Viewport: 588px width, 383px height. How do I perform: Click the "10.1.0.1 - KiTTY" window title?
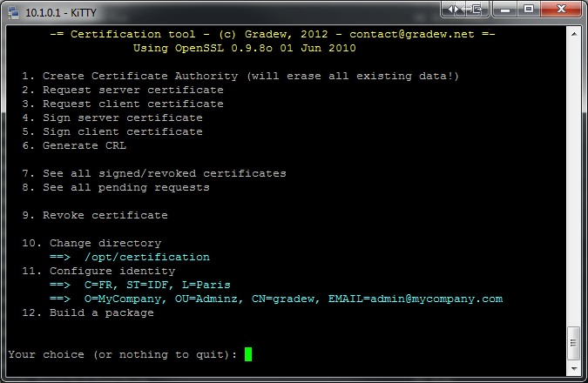[x=61, y=13]
